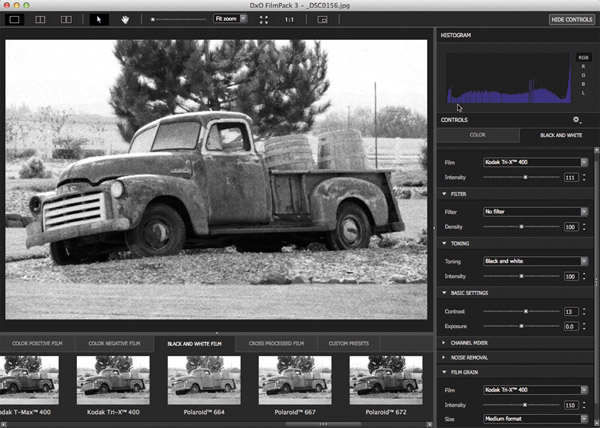The width and height of the screenshot is (600, 428).
Task: Adjust the filter Density slider
Action: (521, 227)
